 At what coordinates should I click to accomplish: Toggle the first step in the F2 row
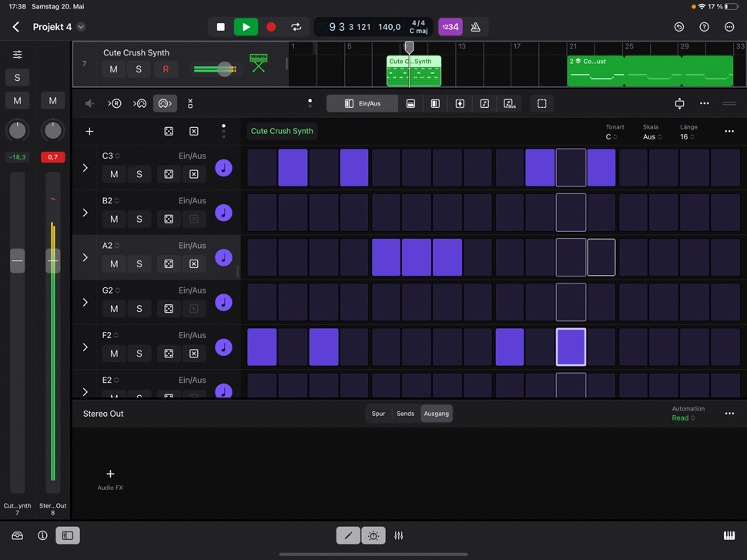pyautogui.click(x=262, y=347)
